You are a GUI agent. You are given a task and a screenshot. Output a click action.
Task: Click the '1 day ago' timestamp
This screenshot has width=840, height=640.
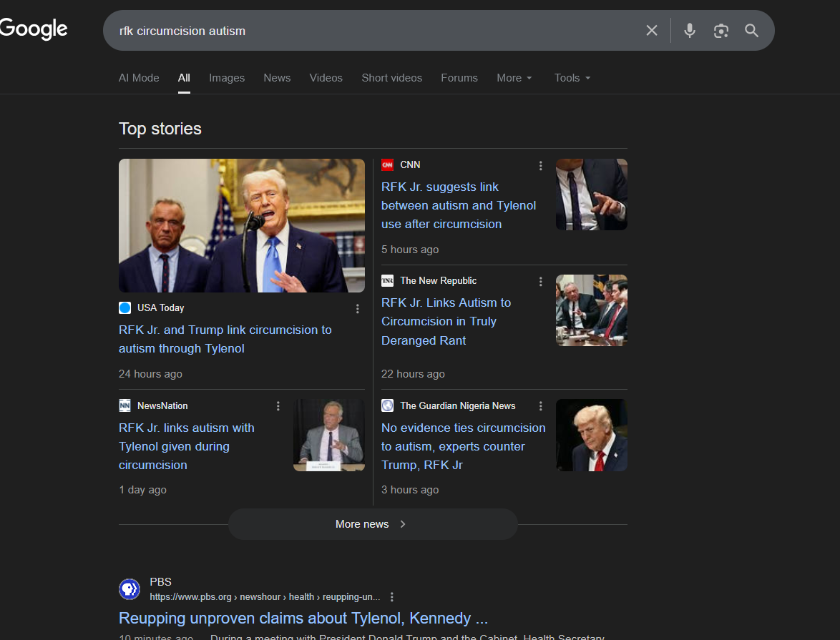[x=142, y=490]
